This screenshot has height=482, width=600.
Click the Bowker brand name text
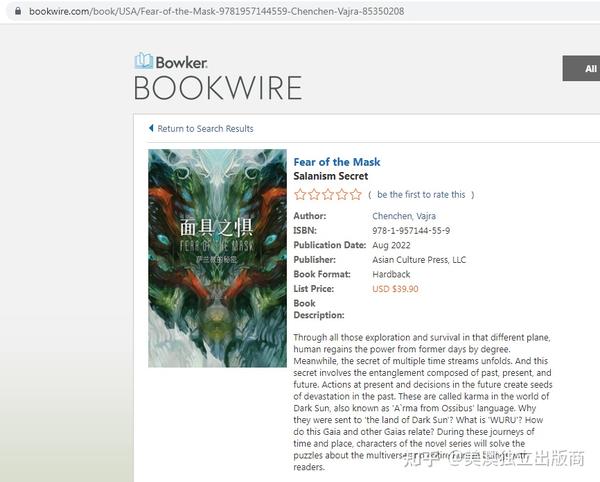coord(181,63)
